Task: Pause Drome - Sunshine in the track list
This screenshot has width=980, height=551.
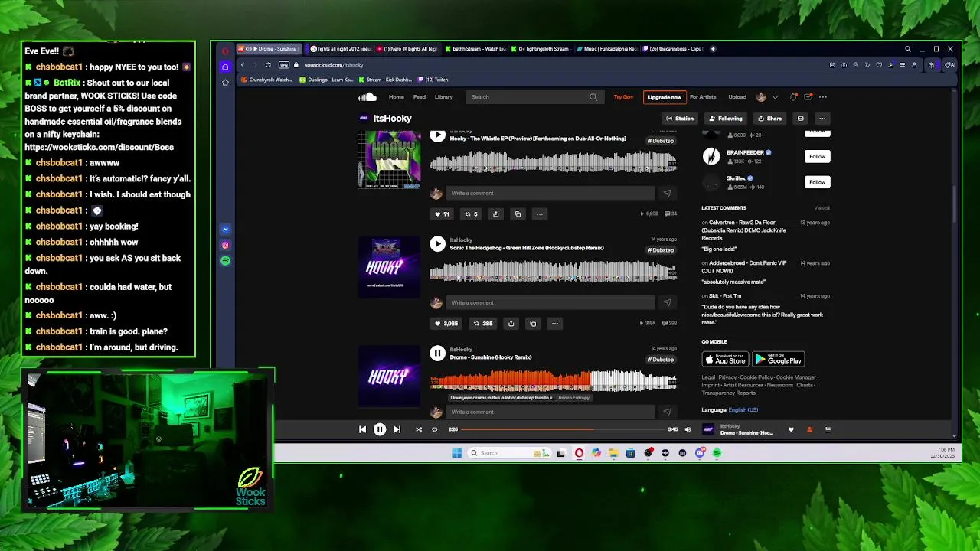Action: click(x=437, y=354)
